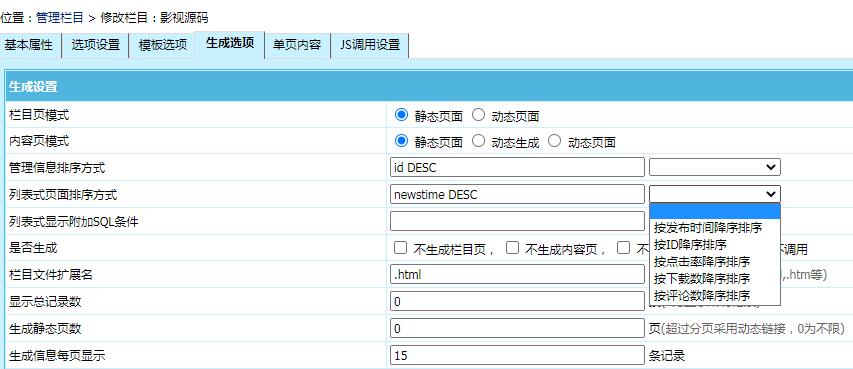
Task: Click the 列表式显示附加SQL条件 input field
Action: 517,221
